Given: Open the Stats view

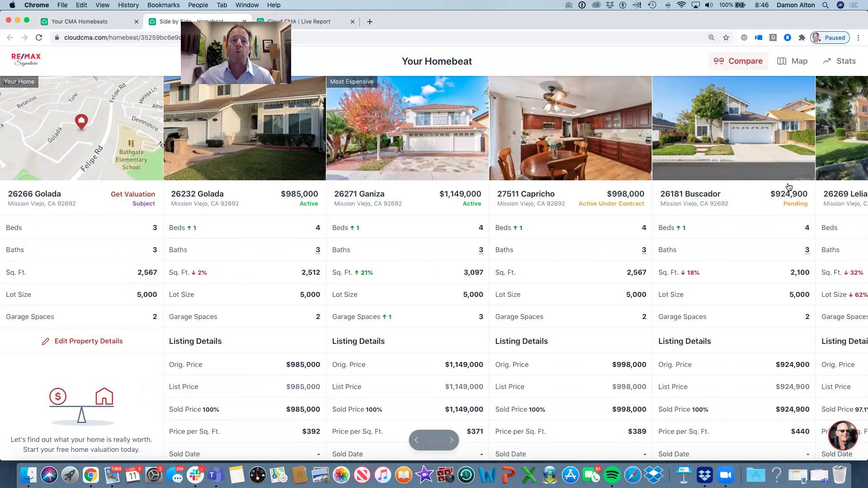Looking at the screenshot, I should pyautogui.click(x=839, y=61).
